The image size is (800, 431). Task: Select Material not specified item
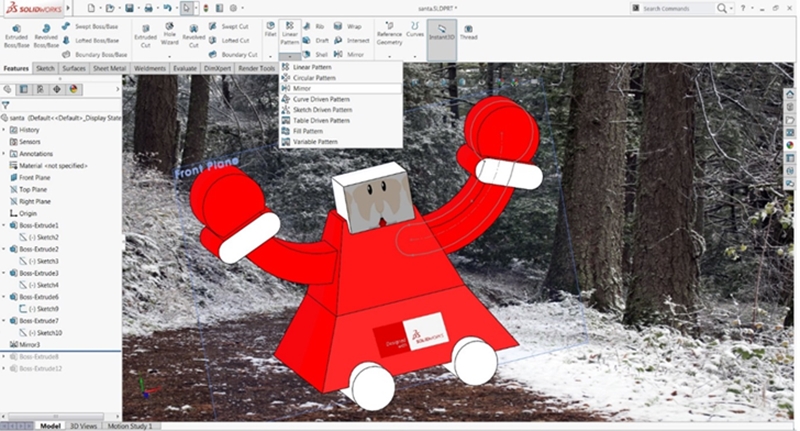pyautogui.click(x=48, y=166)
